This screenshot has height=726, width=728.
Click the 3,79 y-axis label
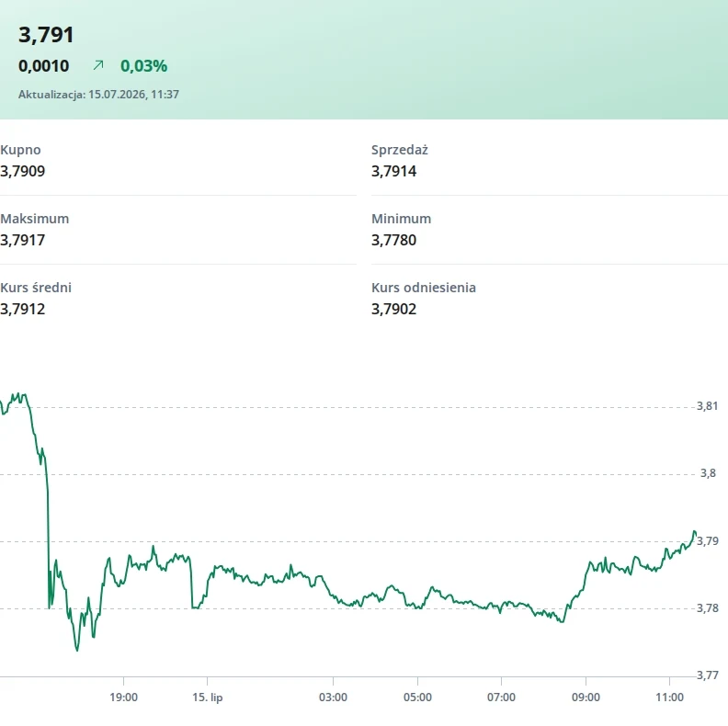708,541
